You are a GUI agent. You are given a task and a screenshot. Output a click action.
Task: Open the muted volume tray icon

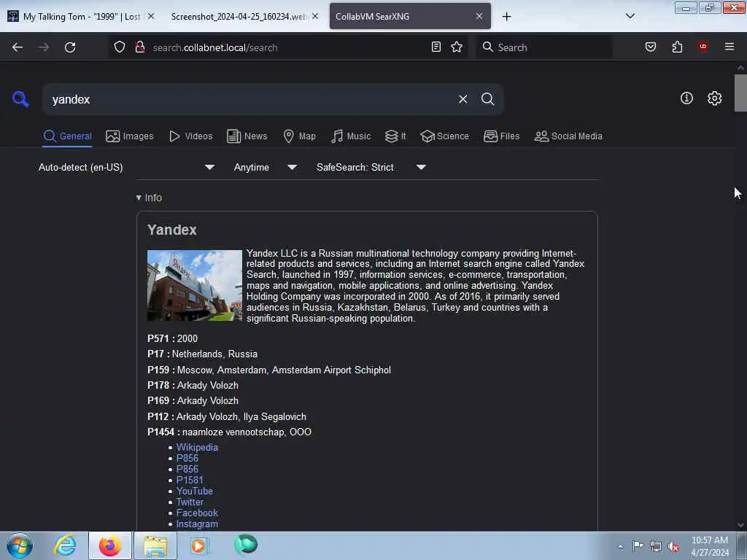pos(673,546)
